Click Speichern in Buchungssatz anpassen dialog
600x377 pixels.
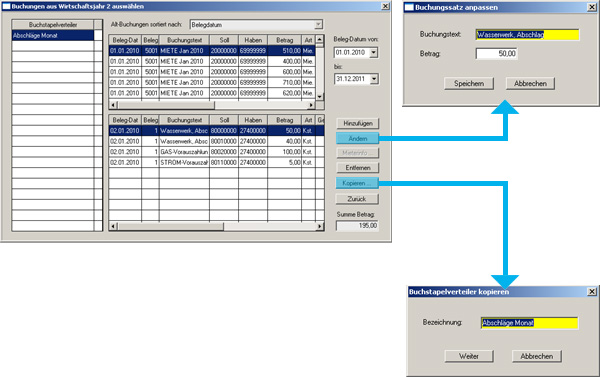pos(469,83)
